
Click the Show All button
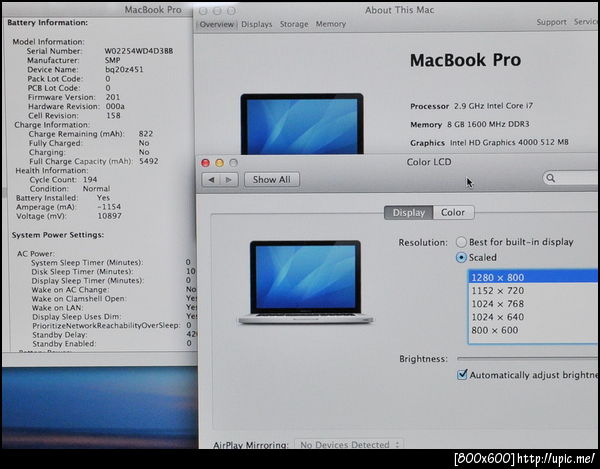point(272,180)
